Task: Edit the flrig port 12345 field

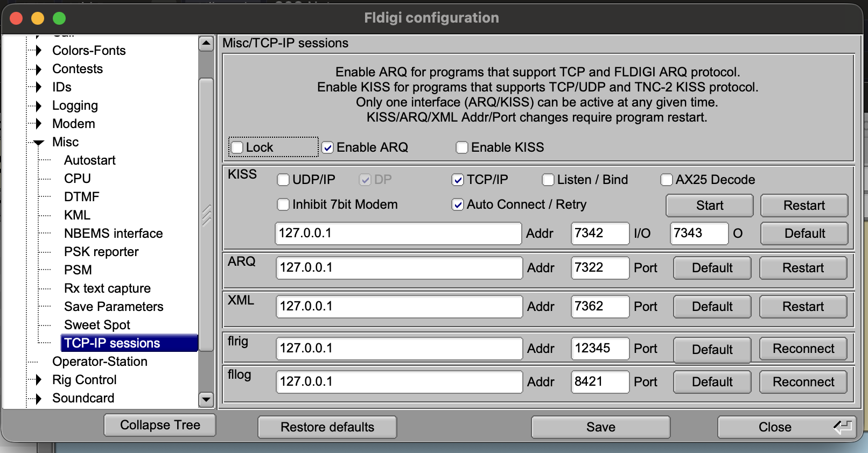Action: [600, 349]
